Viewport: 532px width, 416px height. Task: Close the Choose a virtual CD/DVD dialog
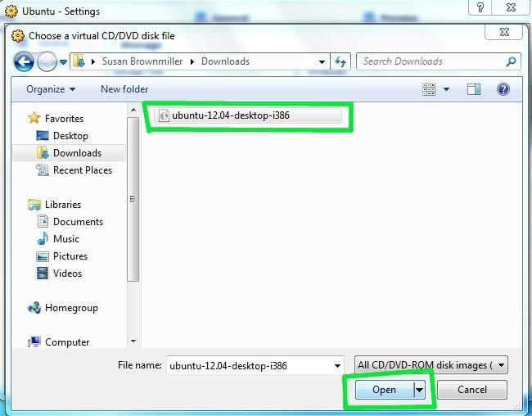pos(504,32)
